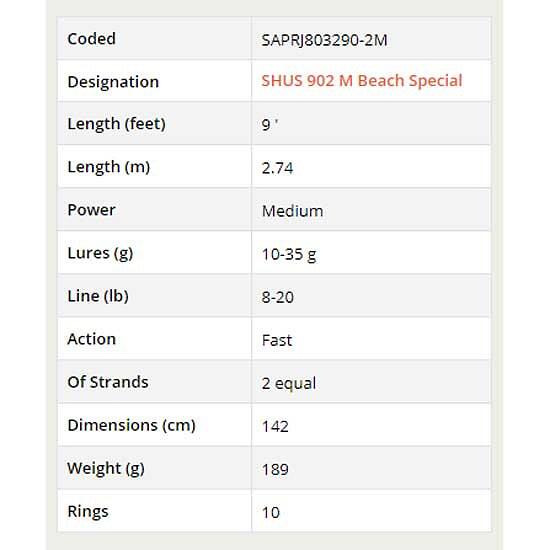Click the Designation row label
This screenshot has width=550, height=550.
click(x=113, y=82)
